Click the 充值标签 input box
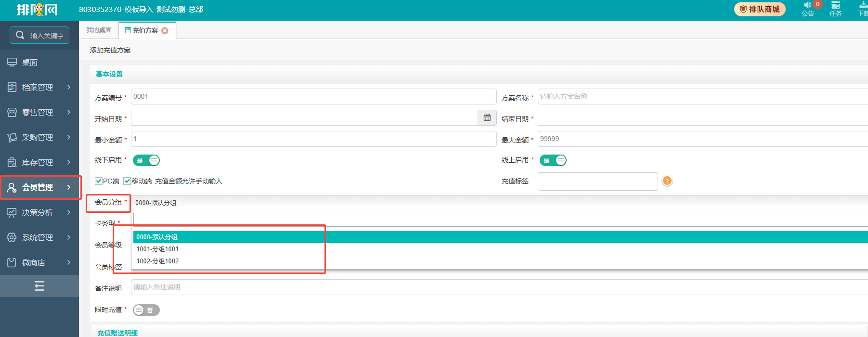The width and height of the screenshot is (868, 337). (x=597, y=181)
